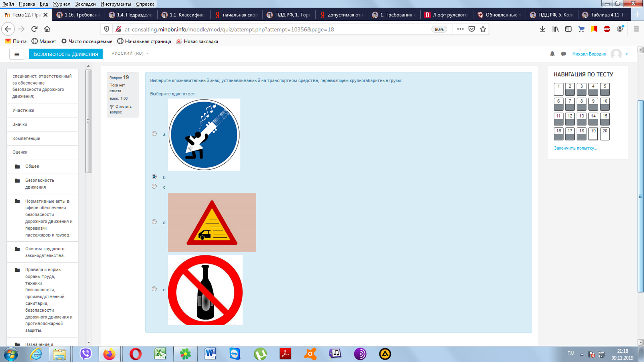Open the Firefox hamburger application menu
The image size is (644, 362).
pyautogui.click(x=636, y=29)
